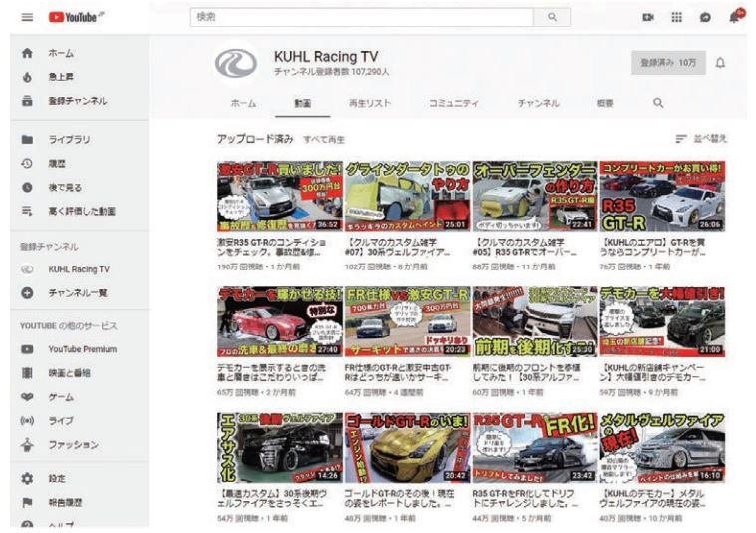Open ライブラリ folder icon
This screenshot has height=533, width=756.
28,140
